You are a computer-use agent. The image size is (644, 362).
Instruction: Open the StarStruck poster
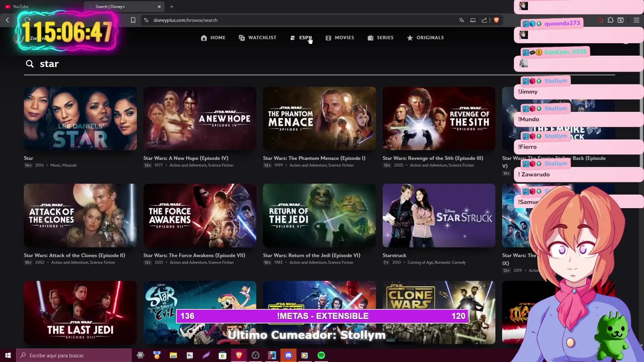439,216
